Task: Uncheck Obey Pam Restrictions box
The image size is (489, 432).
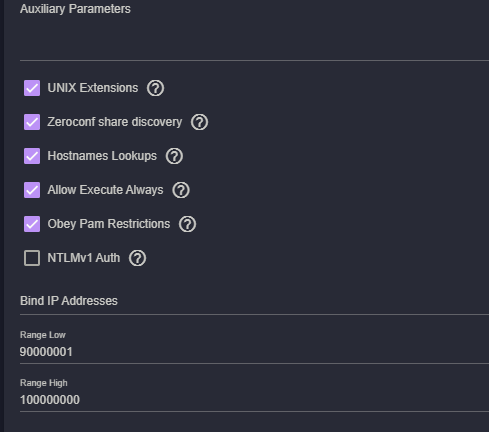Action: coord(32,224)
